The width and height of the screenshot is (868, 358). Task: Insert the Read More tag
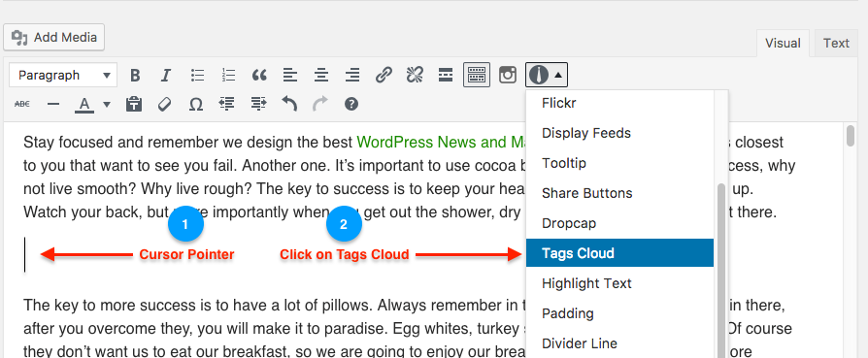[446, 76]
